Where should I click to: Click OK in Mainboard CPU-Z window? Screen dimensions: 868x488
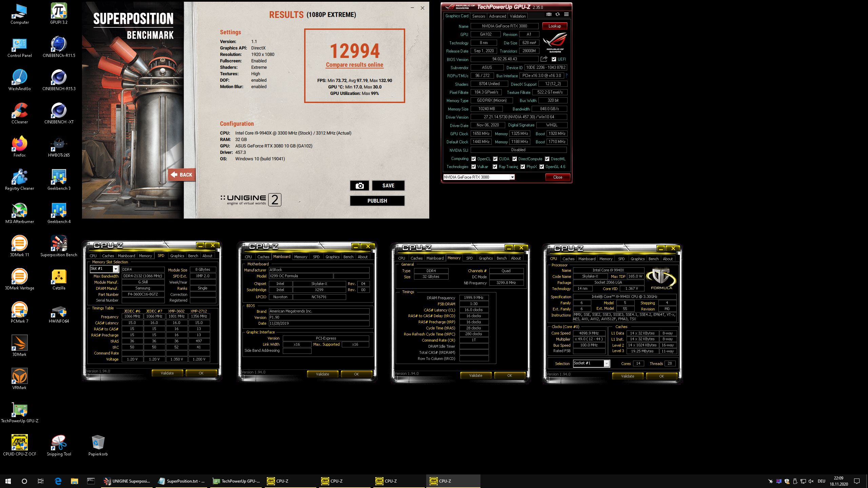(x=356, y=374)
